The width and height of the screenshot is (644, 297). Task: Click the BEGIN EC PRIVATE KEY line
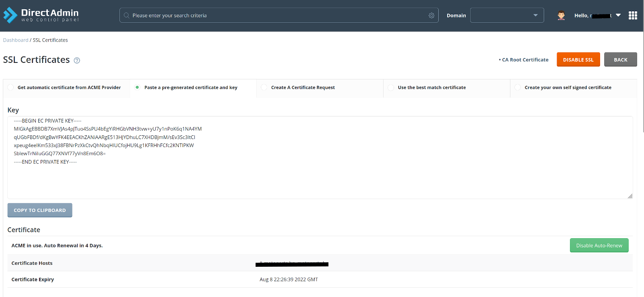coord(47,120)
